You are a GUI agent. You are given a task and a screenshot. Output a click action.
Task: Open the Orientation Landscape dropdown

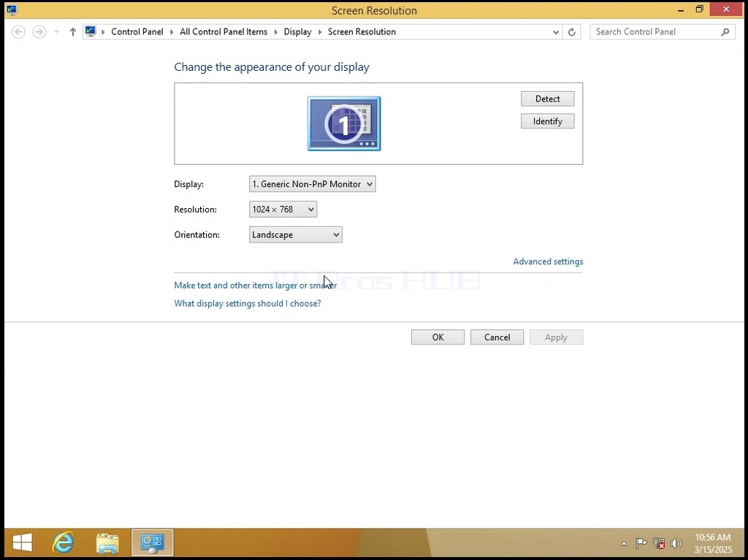tap(295, 234)
